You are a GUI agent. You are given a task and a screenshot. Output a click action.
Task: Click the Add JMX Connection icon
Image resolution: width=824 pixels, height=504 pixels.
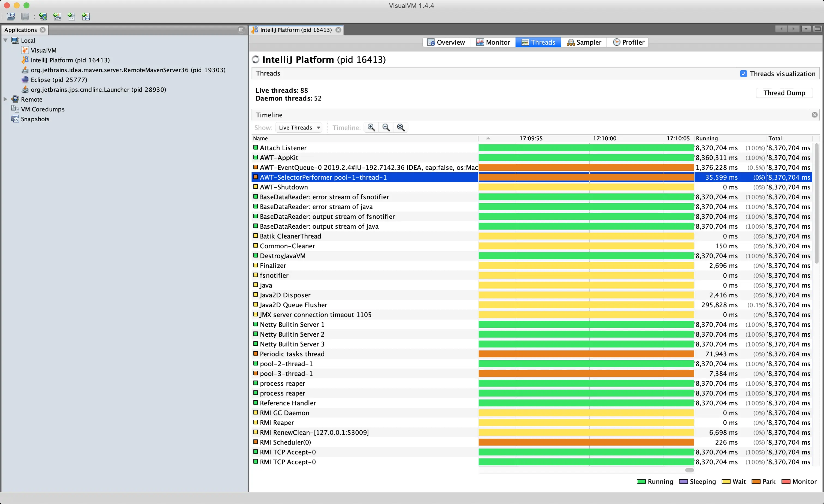point(57,16)
